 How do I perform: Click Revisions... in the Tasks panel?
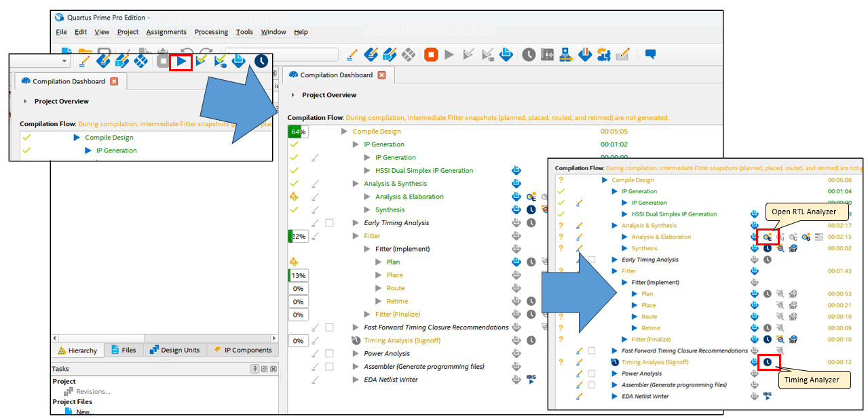(93, 391)
